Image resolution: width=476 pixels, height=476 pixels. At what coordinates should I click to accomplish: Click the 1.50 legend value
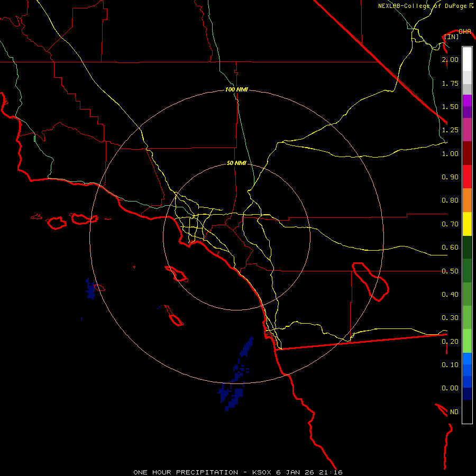(x=450, y=106)
